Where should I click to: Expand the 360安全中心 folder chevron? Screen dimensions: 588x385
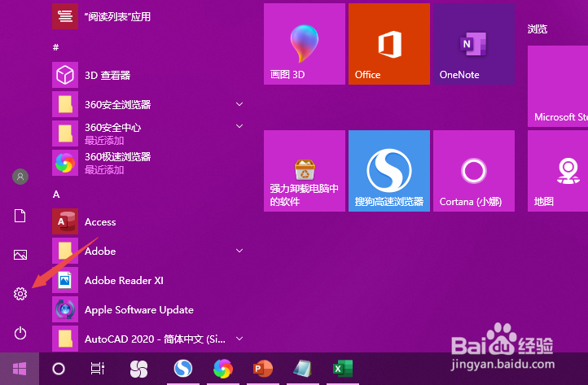pyautogui.click(x=239, y=126)
